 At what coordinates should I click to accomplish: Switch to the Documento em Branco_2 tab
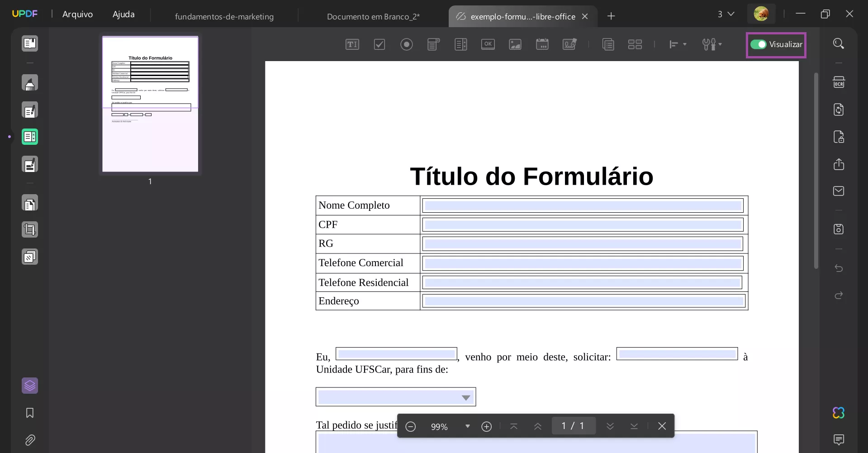pyautogui.click(x=373, y=16)
